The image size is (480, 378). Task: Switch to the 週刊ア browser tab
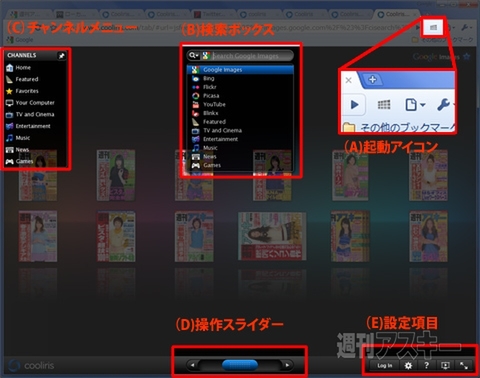click(x=28, y=14)
